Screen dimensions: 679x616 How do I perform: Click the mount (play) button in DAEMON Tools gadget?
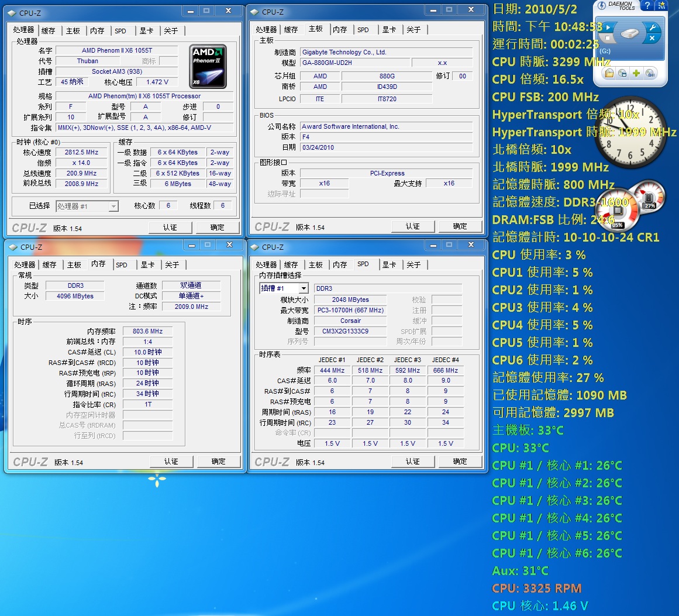pos(608,27)
